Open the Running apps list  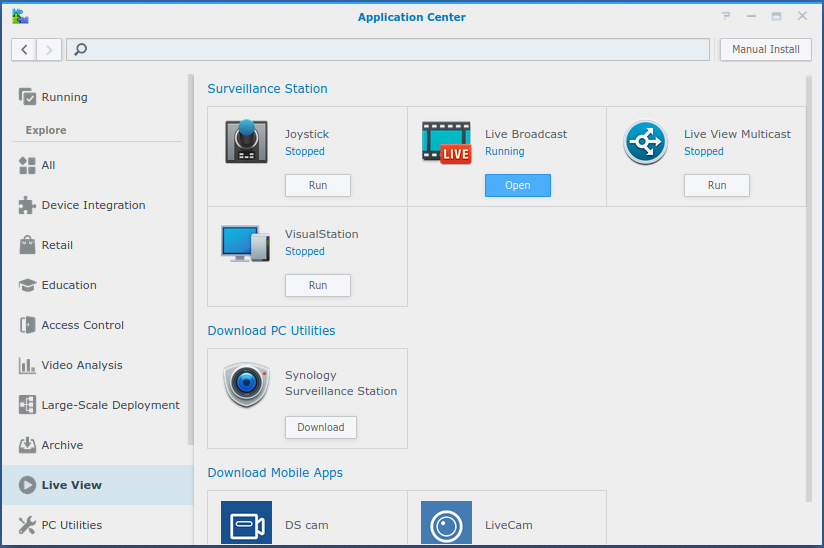pos(98,97)
